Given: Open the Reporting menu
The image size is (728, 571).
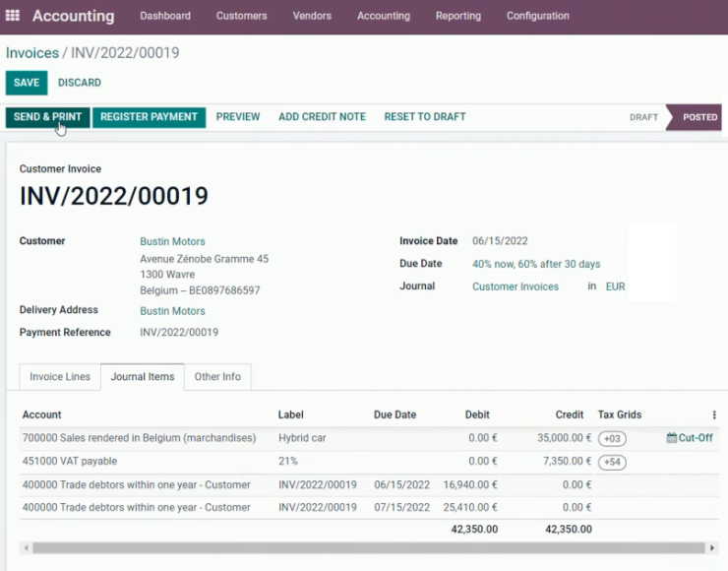Looking at the screenshot, I should click(x=458, y=16).
